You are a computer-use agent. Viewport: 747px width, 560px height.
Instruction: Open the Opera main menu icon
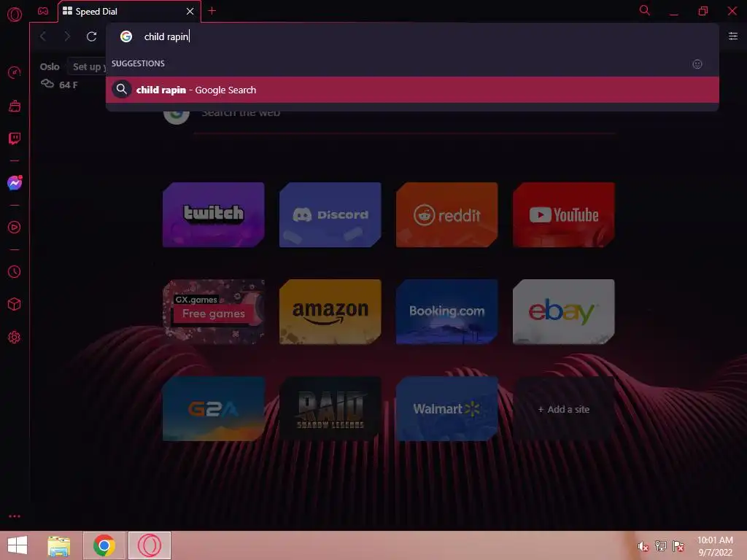[x=15, y=15]
